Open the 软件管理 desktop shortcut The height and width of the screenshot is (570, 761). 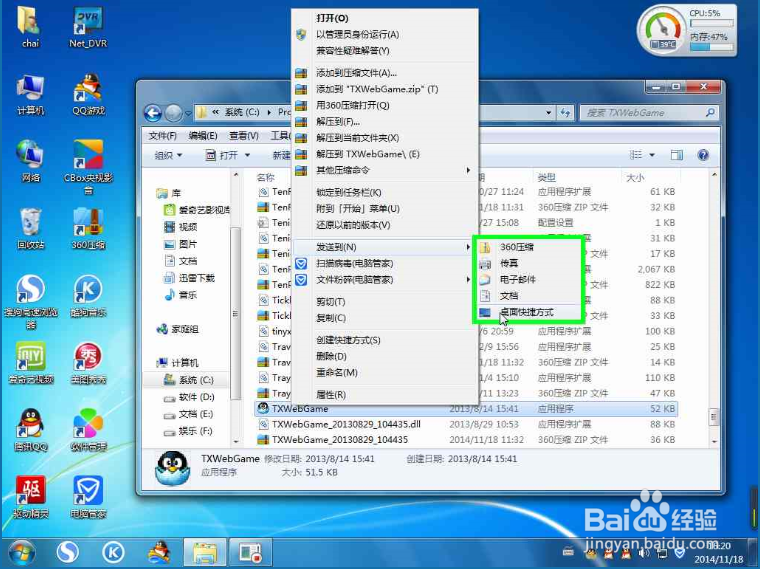tap(88, 430)
